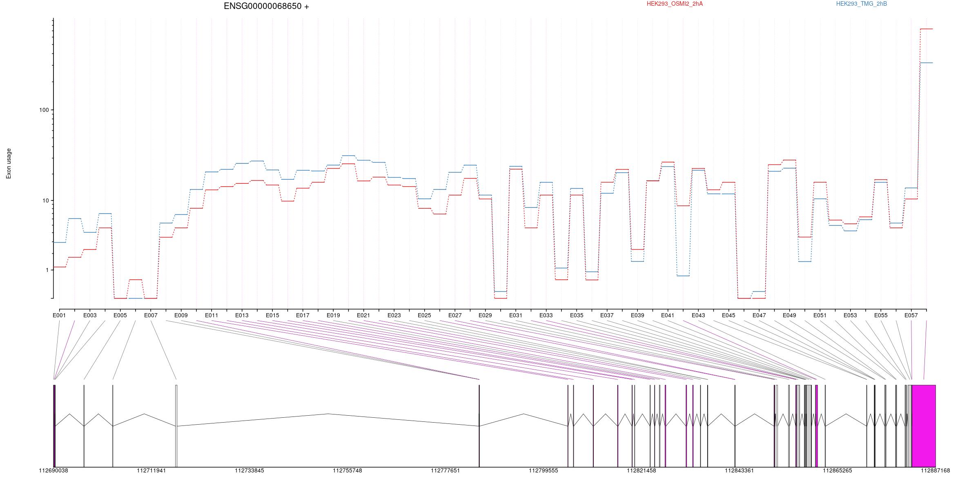Screen dimensions: 980x490
Task: Click the blue E058 expression peak segment
Action: [x=927, y=63]
